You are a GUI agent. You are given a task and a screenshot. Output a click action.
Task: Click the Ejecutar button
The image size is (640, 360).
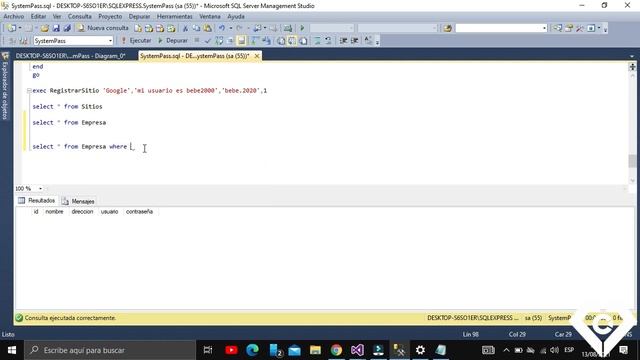[x=136, y=40]
